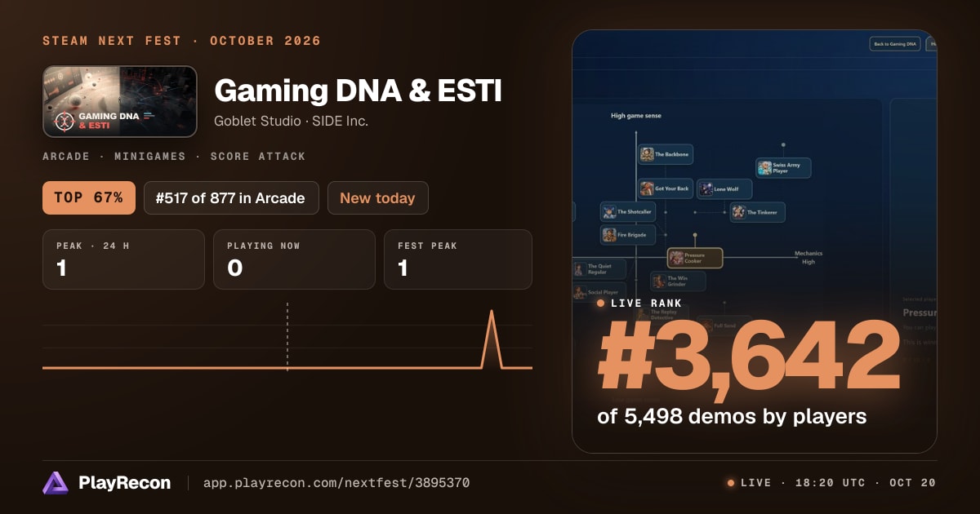Click the of 5,498 demos by players text
Screen dimensions: 980x514
pyautogui.click(x=732, y=416)
